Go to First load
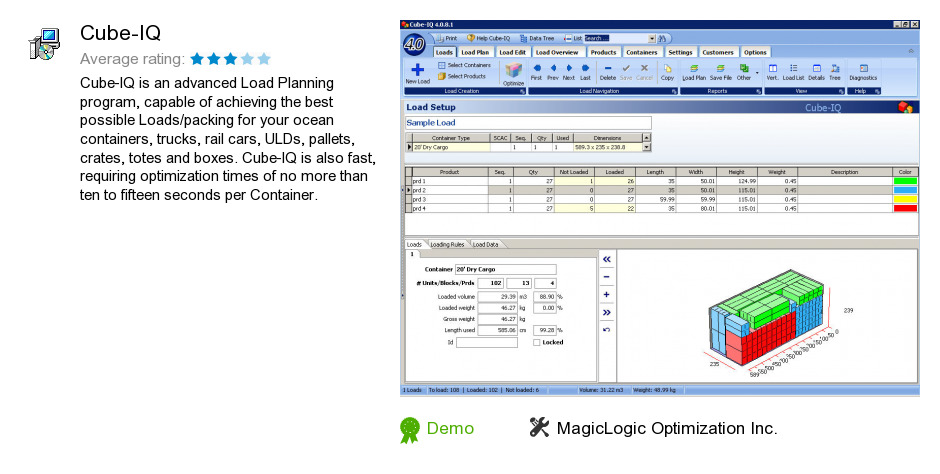Viewport: 940px width, 474px height. pos(537,68)
